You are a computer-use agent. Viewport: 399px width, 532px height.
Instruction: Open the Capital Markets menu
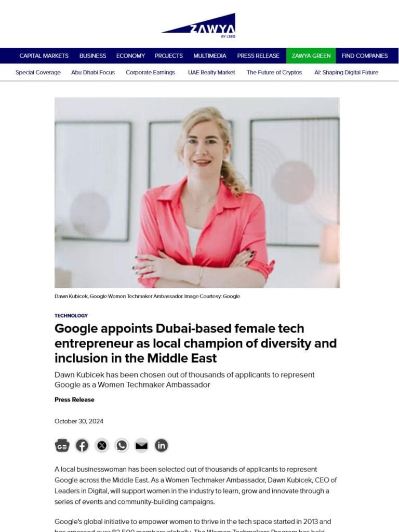[x=44, y=56]
